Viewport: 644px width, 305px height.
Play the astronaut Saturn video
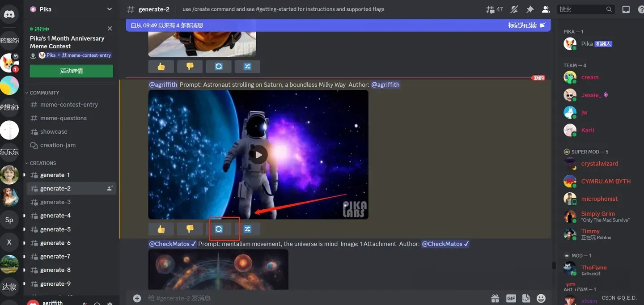[258, 155]
